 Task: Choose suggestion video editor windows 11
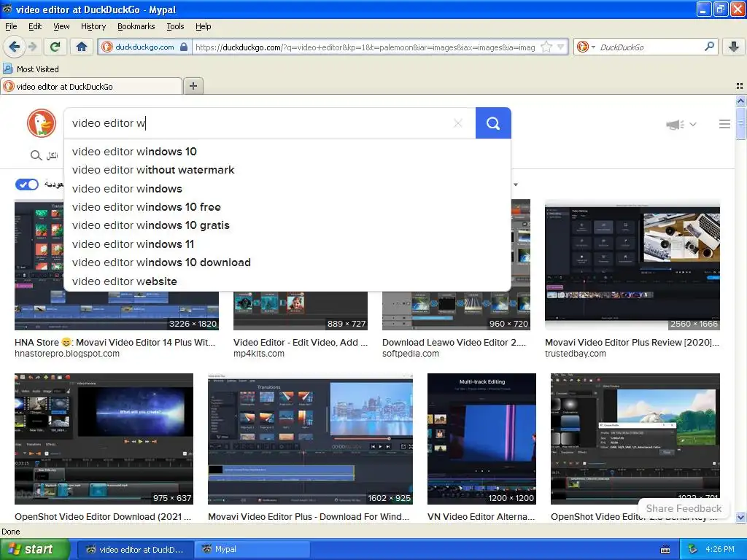point(287,244)
